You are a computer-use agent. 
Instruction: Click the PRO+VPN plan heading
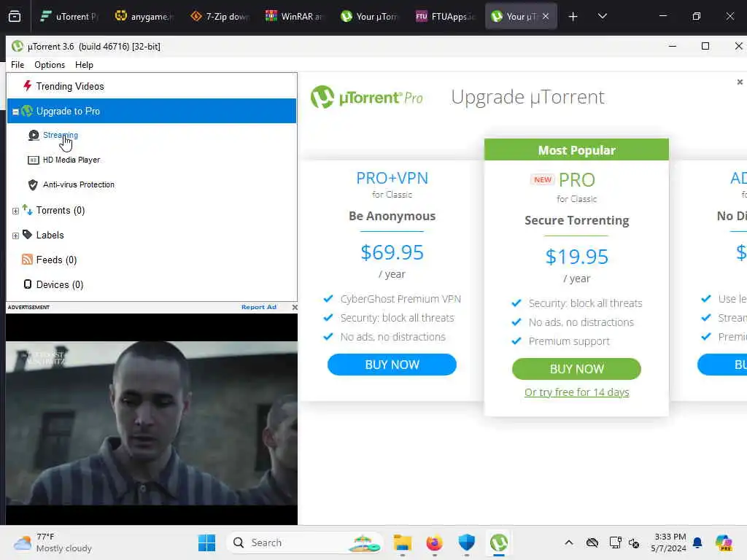click(x=392, y=178)
